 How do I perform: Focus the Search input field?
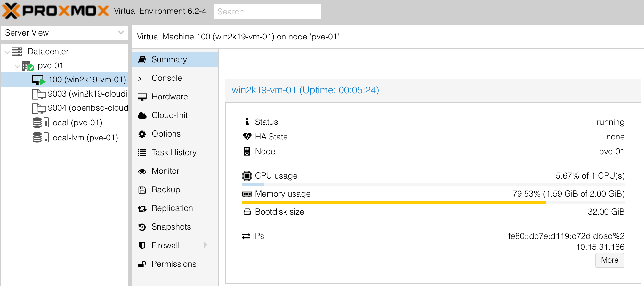coord(267,12)
